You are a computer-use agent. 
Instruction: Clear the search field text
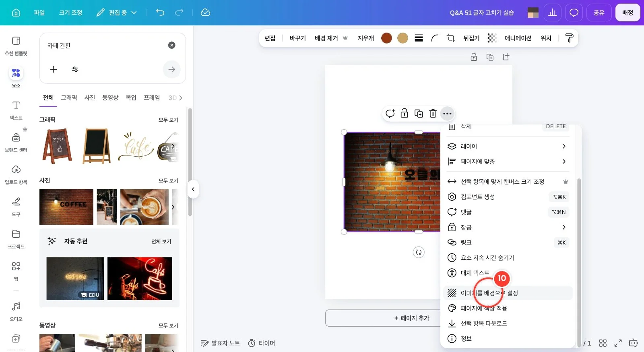[x=172, y=45]
